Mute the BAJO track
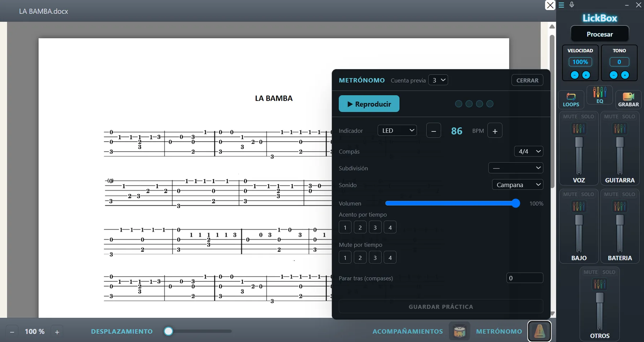644x342 pixels. pyautogui.click(x=570, y=194)
